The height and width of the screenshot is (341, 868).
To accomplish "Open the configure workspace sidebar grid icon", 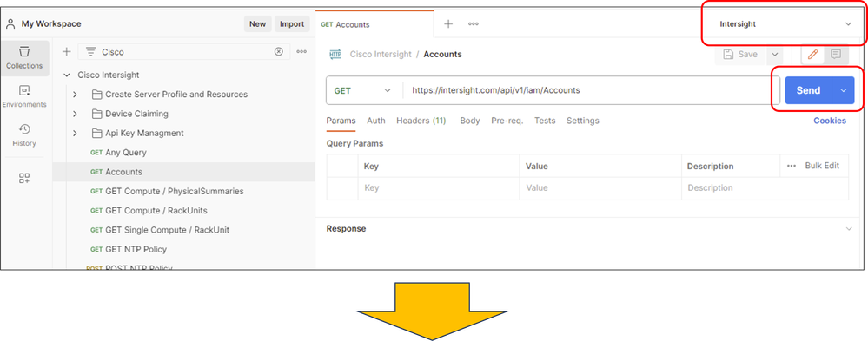I will pyautogui.click(x=24, y=178).
